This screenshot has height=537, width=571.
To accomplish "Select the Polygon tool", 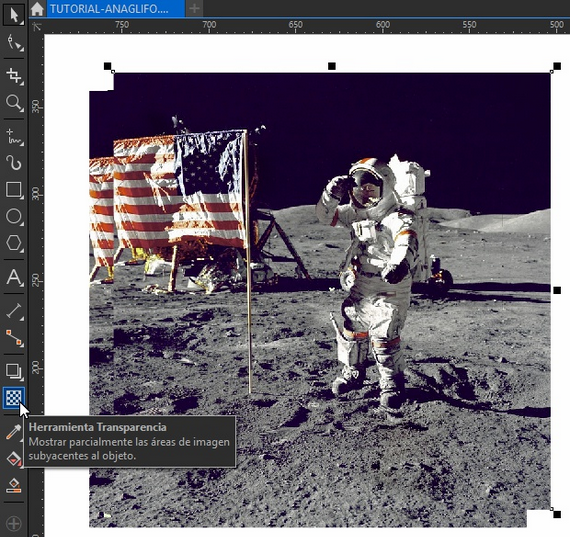I will tap(14, 243).
